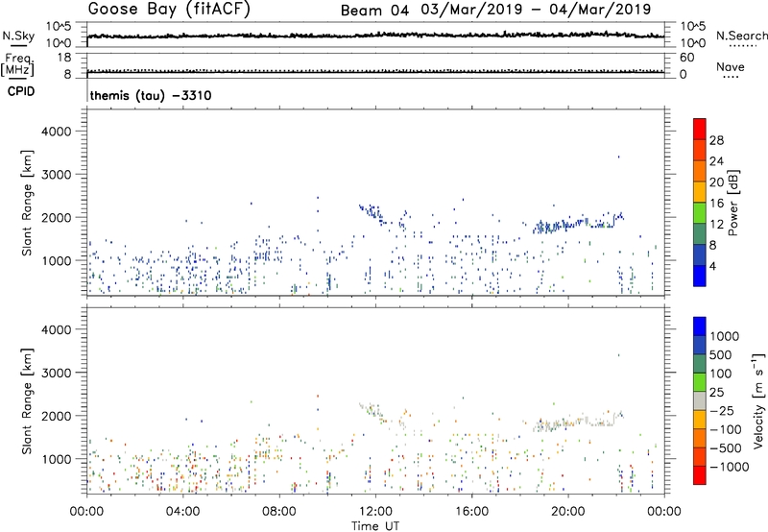Screen dimensions: 768x532
Task: Click the frequency trace in the Freq panel
Action: click(375, 72)
